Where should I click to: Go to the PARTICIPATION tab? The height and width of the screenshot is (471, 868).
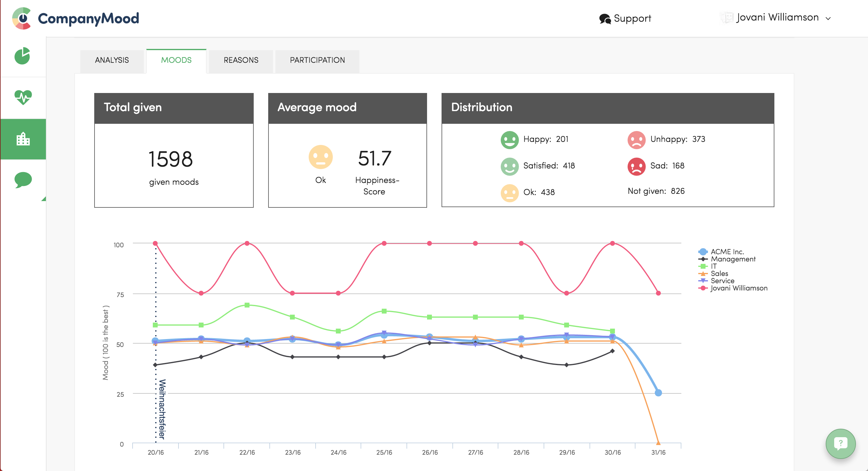pos(317,60)
